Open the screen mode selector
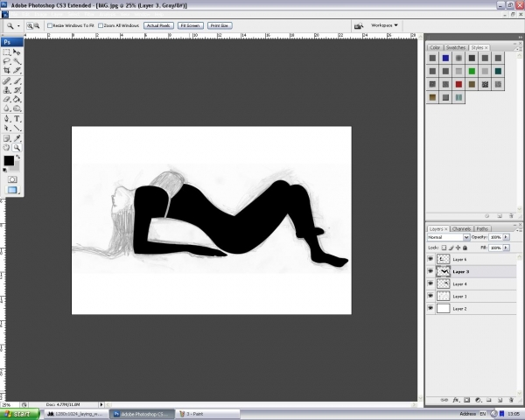Screen dimensions: 525x420 pos(12,190)
